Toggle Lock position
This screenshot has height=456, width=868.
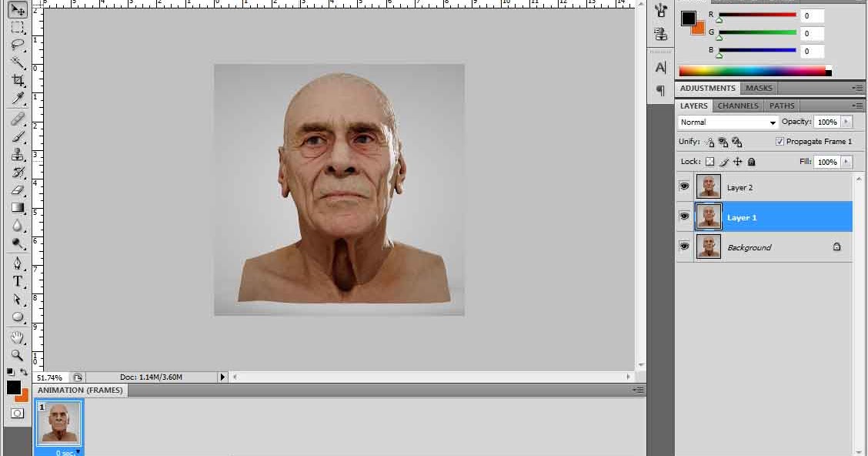[x=737, y=162]
